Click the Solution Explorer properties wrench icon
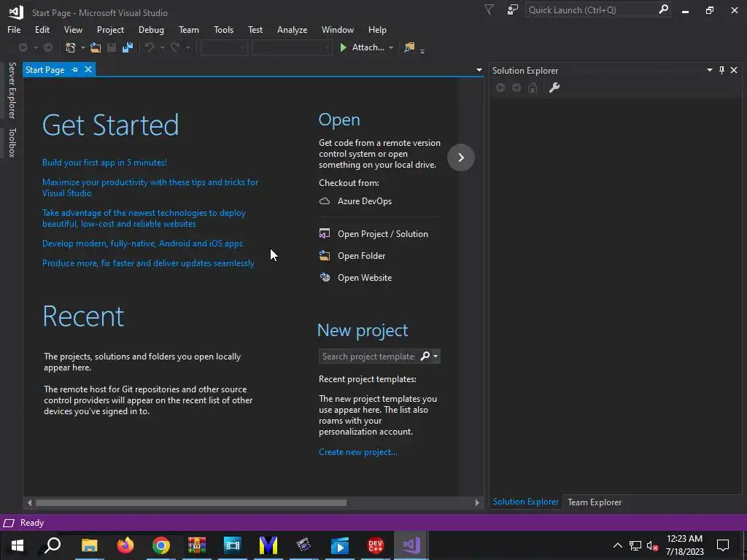This screenshot has height=560, width=747. coord(554,87)
